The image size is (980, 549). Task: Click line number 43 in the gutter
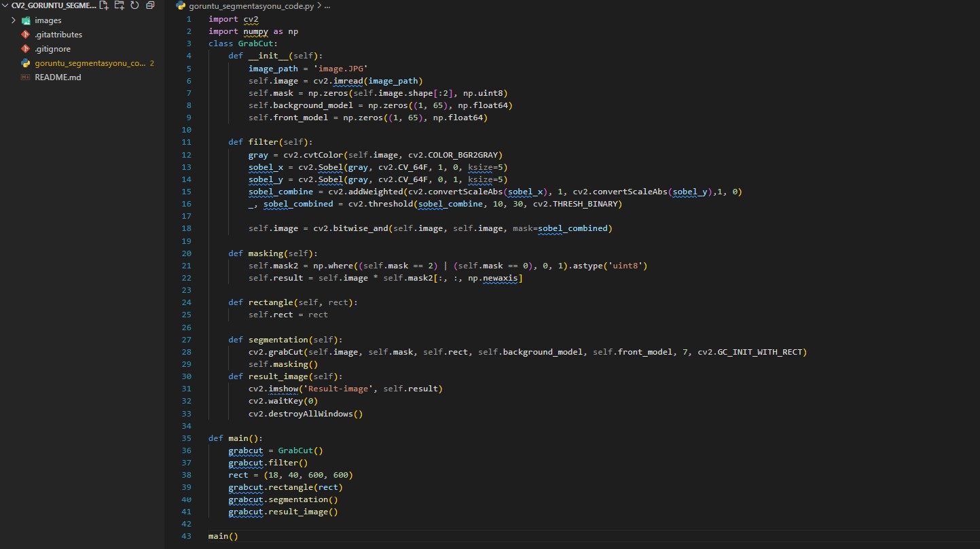point(187,537)
